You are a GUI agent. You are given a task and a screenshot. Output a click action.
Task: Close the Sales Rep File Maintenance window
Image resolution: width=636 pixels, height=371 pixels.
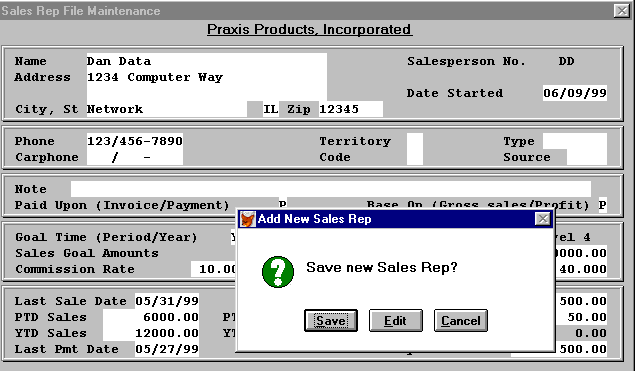click(x=621, y=11)
